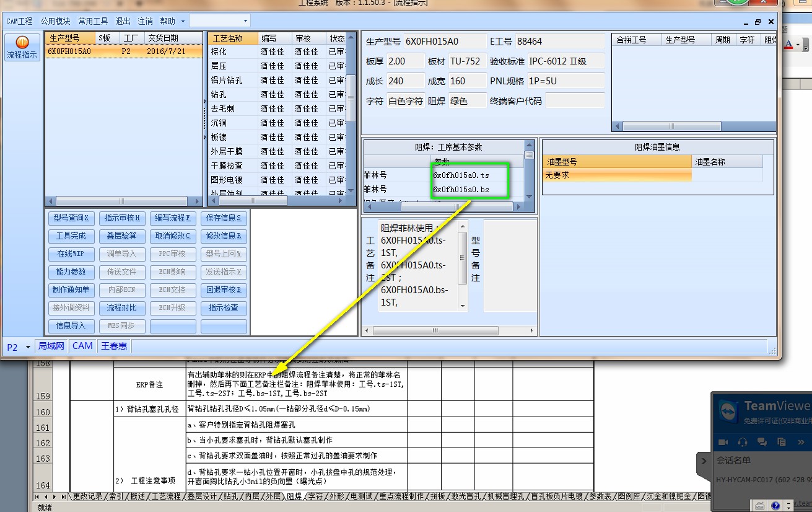This screenshot has width=812, height=512.
Task: Click parameter cell 6x0fh015a0.ts
Action: tap(477, 176)
